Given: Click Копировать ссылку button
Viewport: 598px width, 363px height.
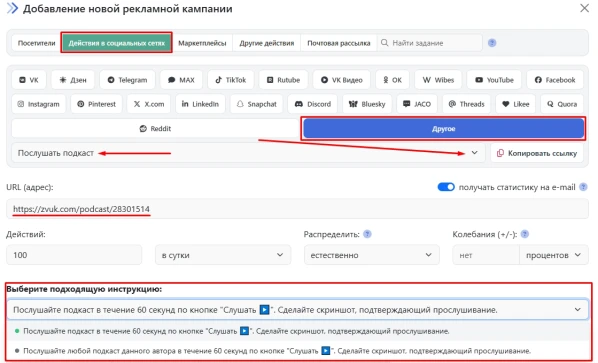Looking at the screenshot, I should (537, 153).
